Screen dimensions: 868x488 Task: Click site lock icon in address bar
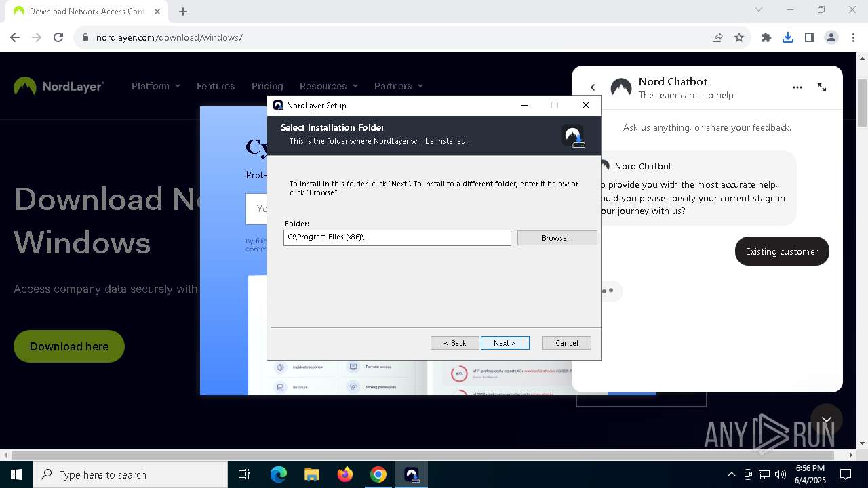[85, 37]
